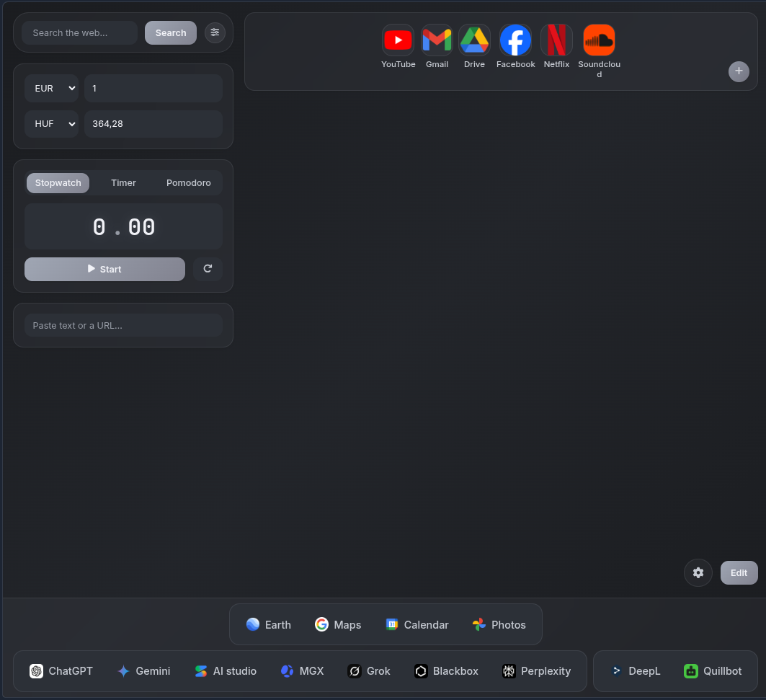This screenshot has height=700, width=766.
Task: Click the EUR amount input field
Action: (x=153, y=89)
